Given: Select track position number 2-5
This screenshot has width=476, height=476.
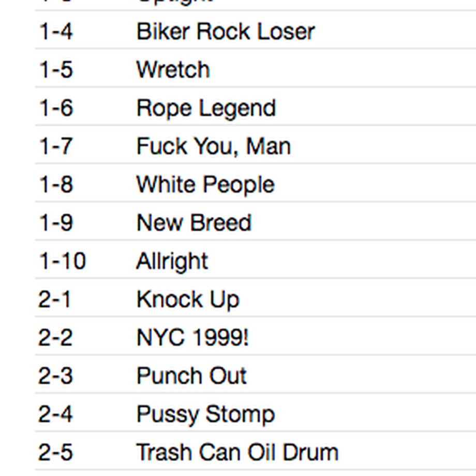Looking at the screenshot, I should coord(55,452).
